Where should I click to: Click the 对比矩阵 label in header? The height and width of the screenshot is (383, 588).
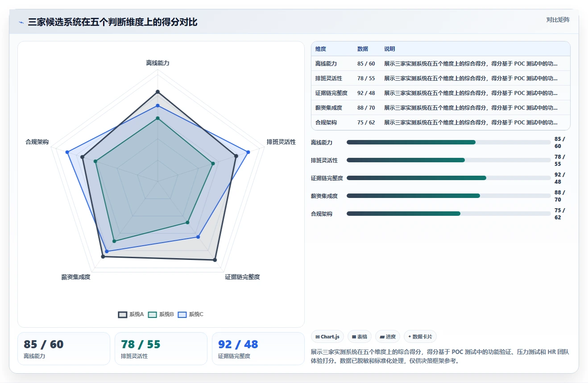pyautogui.click(x=558, y=20)
